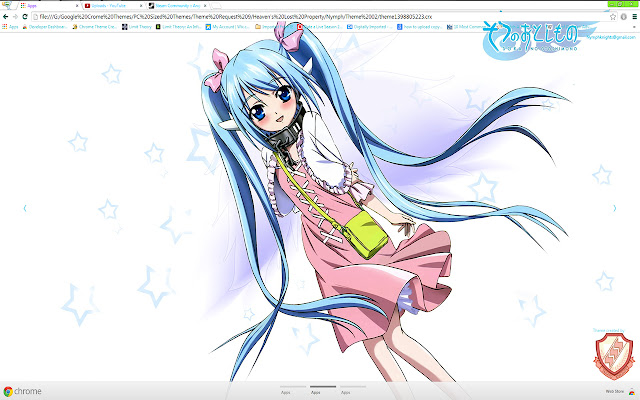Click the user avatar icon beside the tabs
640x400 pixels.
pyautogui.click(x=7, y=5)
